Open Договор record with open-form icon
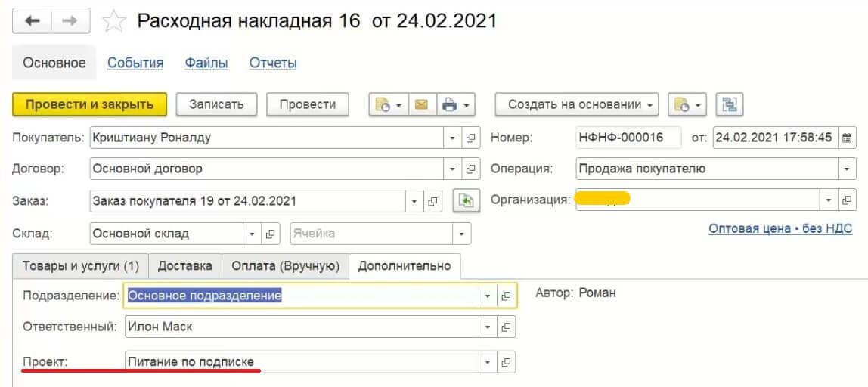 tap(470, 169)
